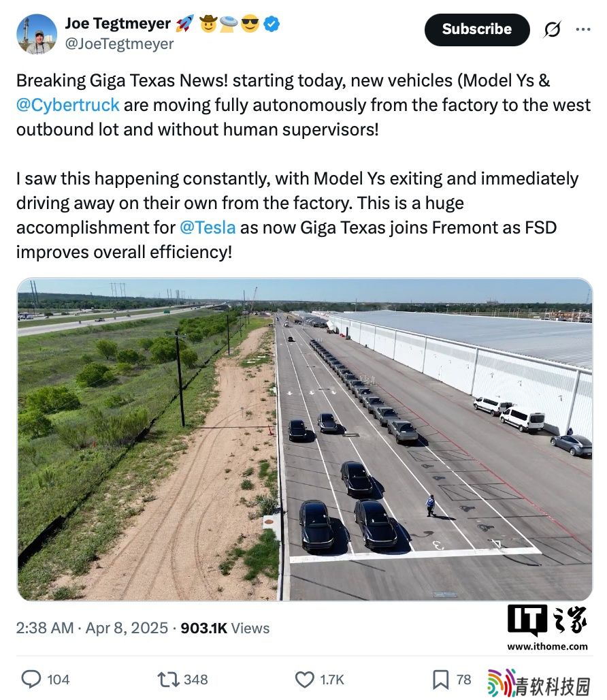Click the 2:38 AM Apr 8, 2025 timestamp
The width and height of the screenshot is (607, 700).
[92, 628]
